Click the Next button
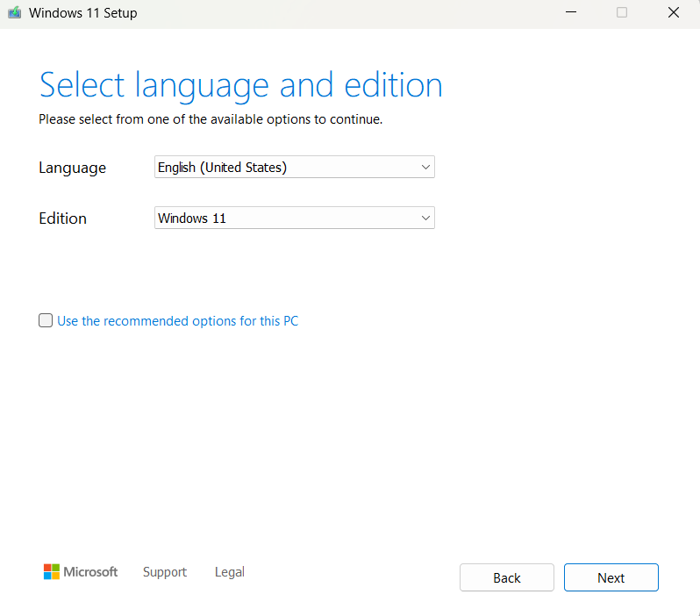The height and width of the screenshot is (616, 700). [611, 577]
